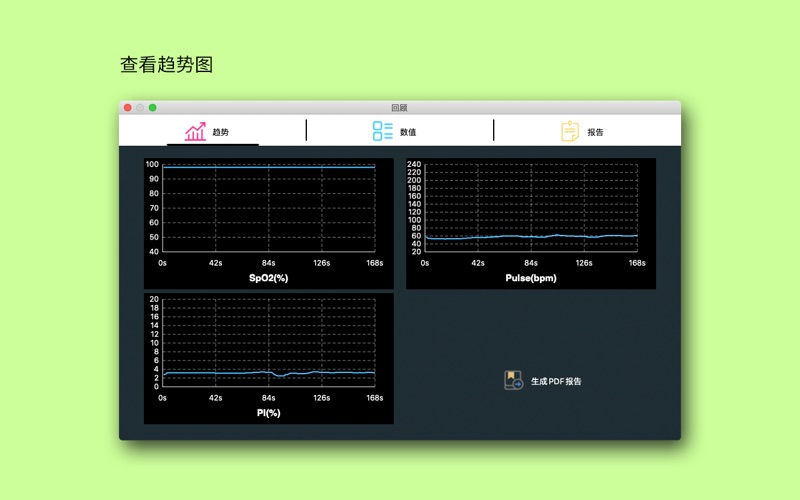Click the window title 回顾
800x500 pixels.
tap(399, 108)
